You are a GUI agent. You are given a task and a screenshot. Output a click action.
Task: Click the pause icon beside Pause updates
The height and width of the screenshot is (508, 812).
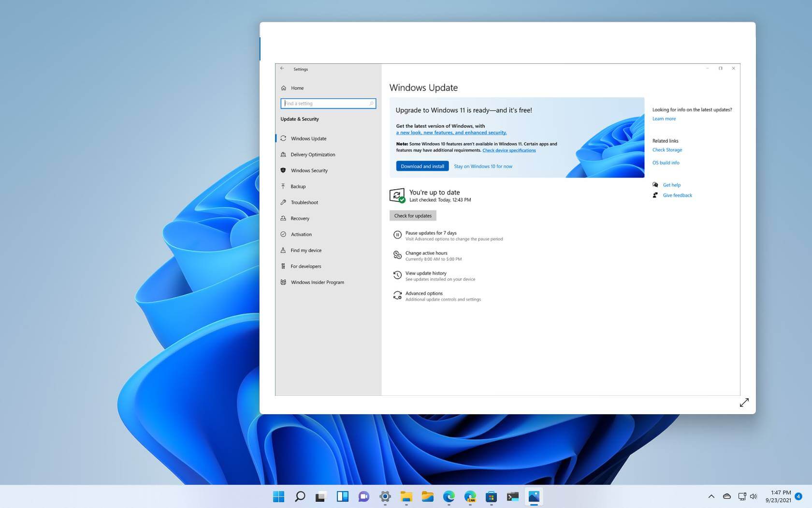tap(397, 235)
